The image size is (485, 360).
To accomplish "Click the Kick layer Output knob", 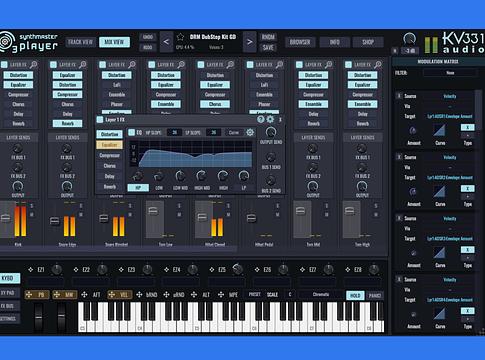I will 18,186.
